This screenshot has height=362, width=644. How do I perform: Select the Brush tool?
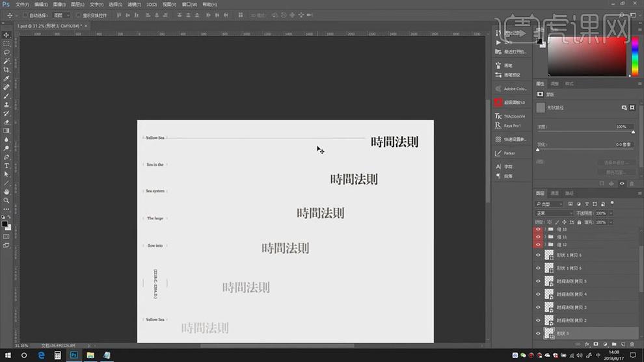pos(6,96)
